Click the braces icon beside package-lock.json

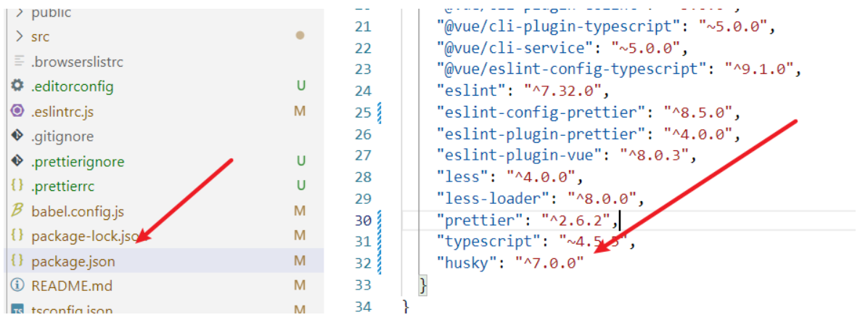17,236
